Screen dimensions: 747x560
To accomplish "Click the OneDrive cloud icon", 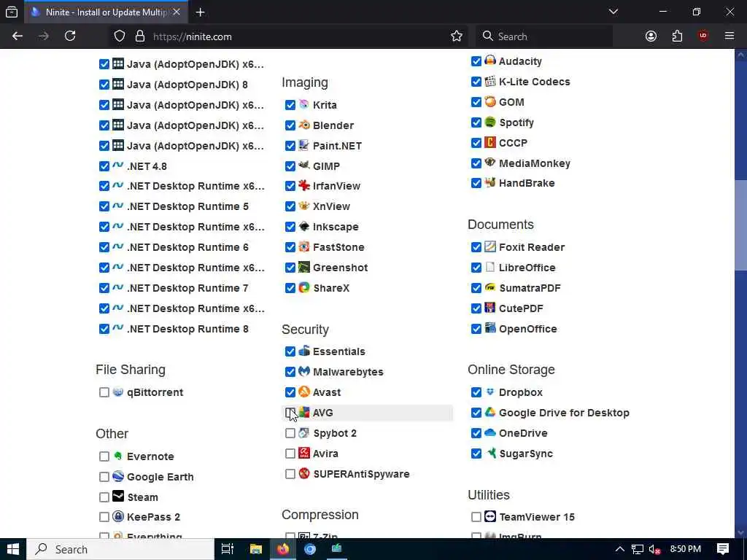I will click(489, 433).
